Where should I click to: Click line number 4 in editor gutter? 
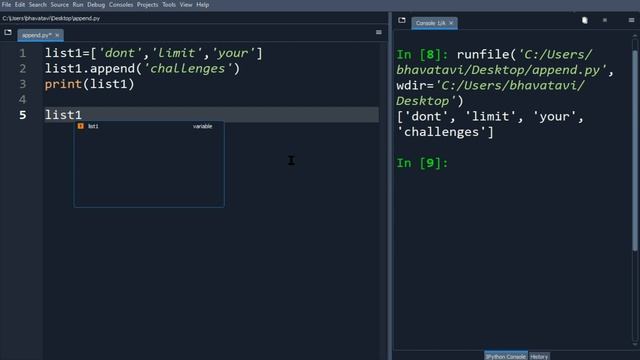click(22, 100)
